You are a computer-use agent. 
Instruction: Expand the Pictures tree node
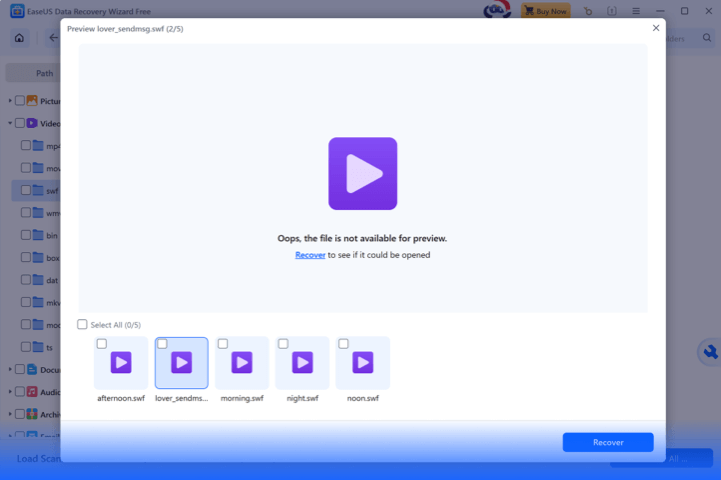coord(10,101)
